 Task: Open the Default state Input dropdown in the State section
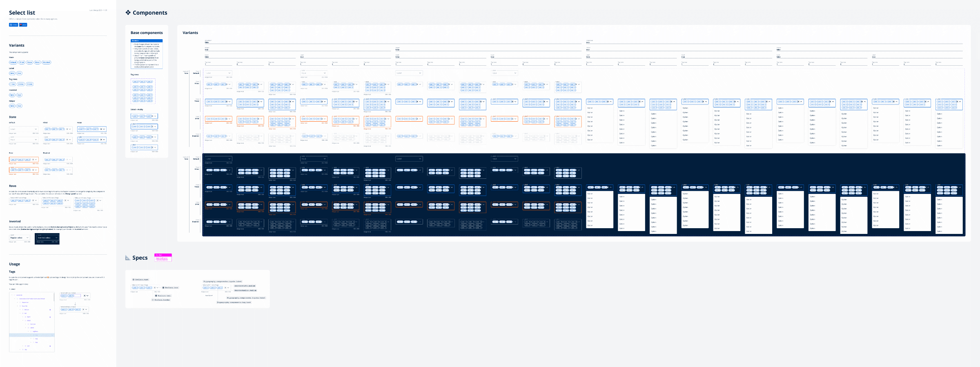(x=24, y=139)
